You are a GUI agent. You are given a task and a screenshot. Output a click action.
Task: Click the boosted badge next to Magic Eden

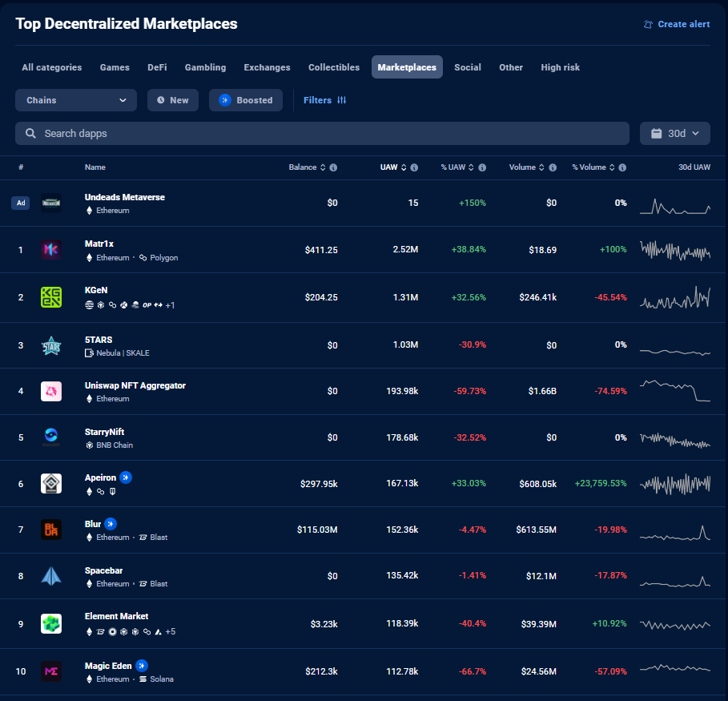tap(142, 666)
